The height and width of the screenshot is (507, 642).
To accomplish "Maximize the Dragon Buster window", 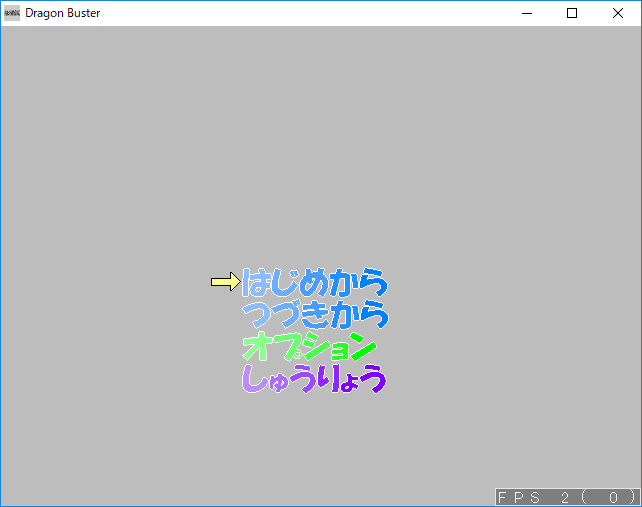I will point(572,13).
